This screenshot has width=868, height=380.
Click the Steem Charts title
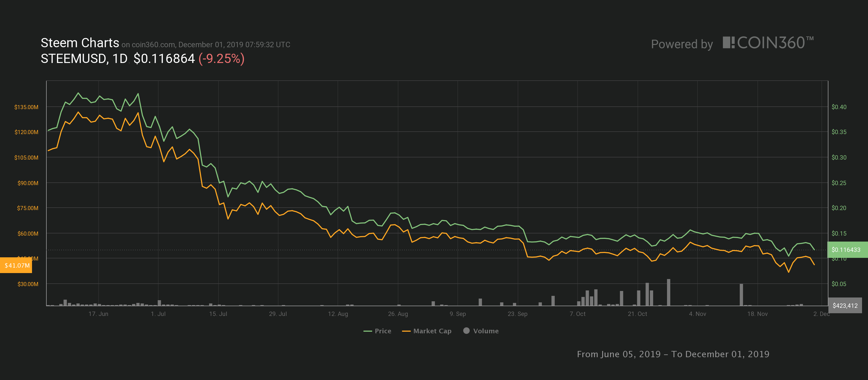[80, 43]
